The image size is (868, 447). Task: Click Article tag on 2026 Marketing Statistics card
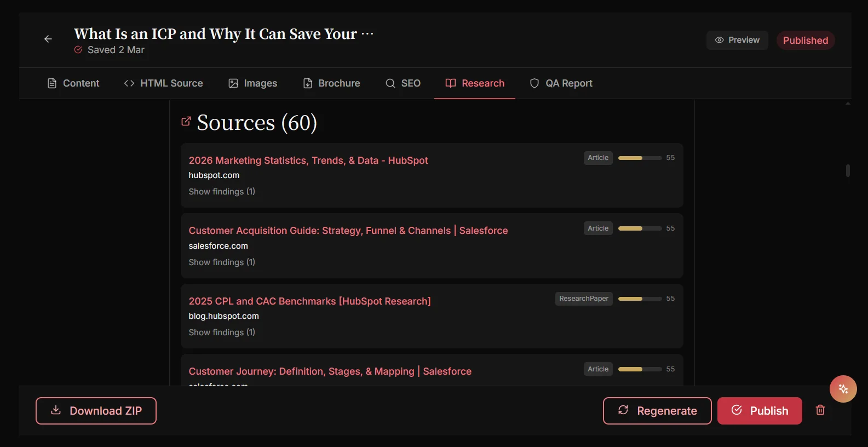tap(598, 158)
